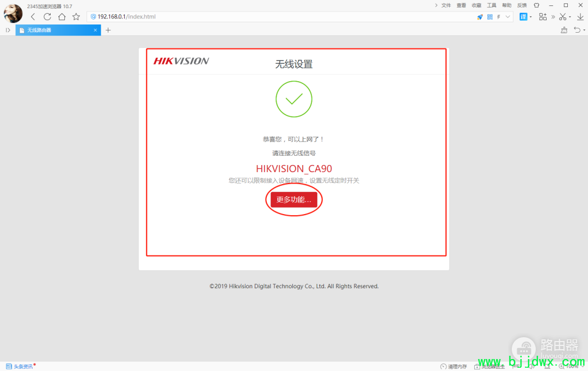The image size is (588, 371).
Task: Click the lightning speed mode icon
Action: [x=499, y=17]
